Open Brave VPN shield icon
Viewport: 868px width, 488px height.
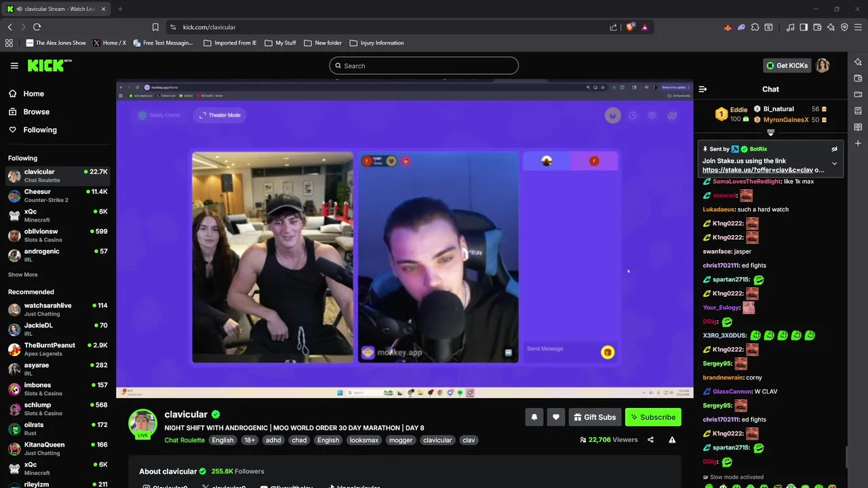coord(844,27)
